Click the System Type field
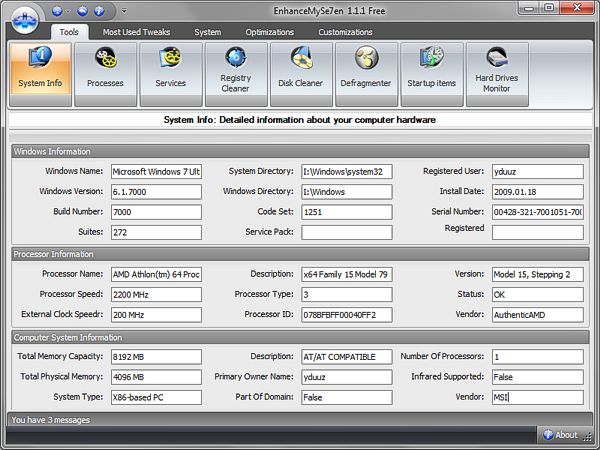 pyautogui.click(x=156, y=397)
